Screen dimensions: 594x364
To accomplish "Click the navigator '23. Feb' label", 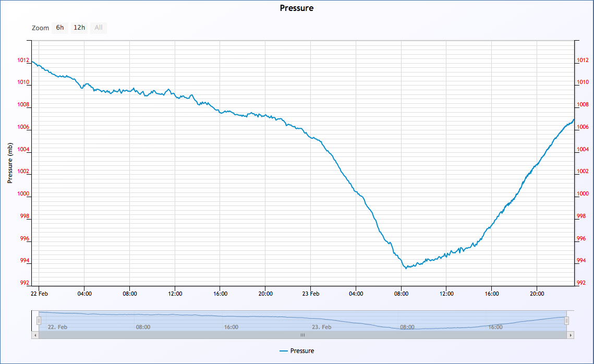I will (x=322, y=327).
